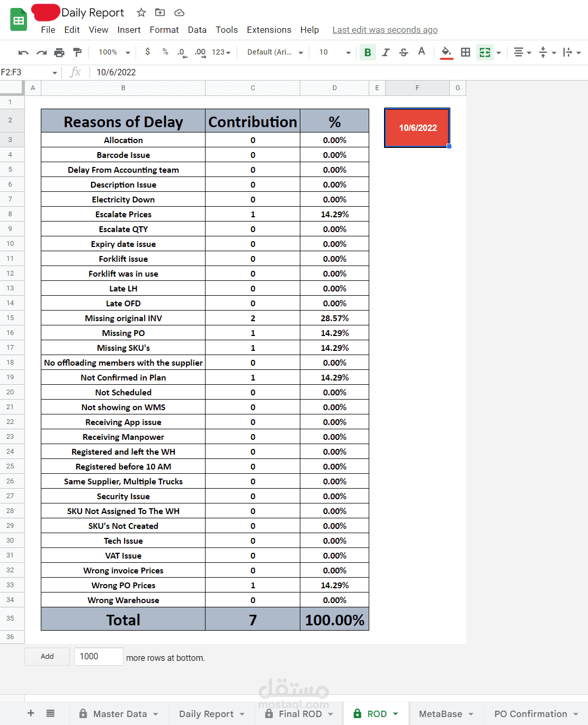588x725 pixels.
Task: Open the font size dropdown
Action: (x=335, y=52)
